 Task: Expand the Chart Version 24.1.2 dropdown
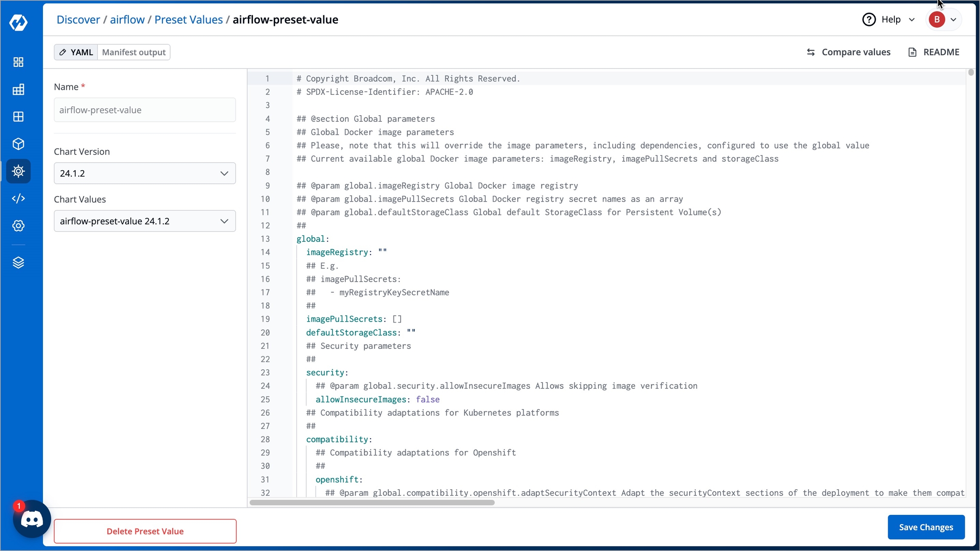point(145,173)
